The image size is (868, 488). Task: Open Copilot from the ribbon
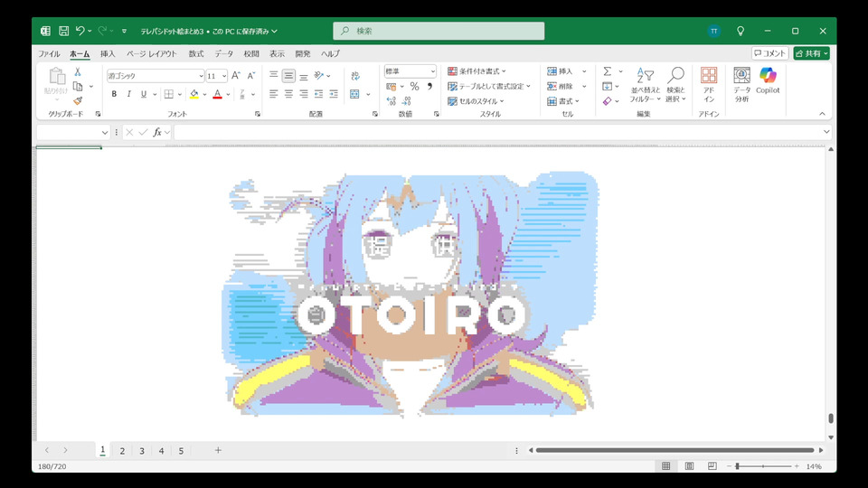[768, 80]
